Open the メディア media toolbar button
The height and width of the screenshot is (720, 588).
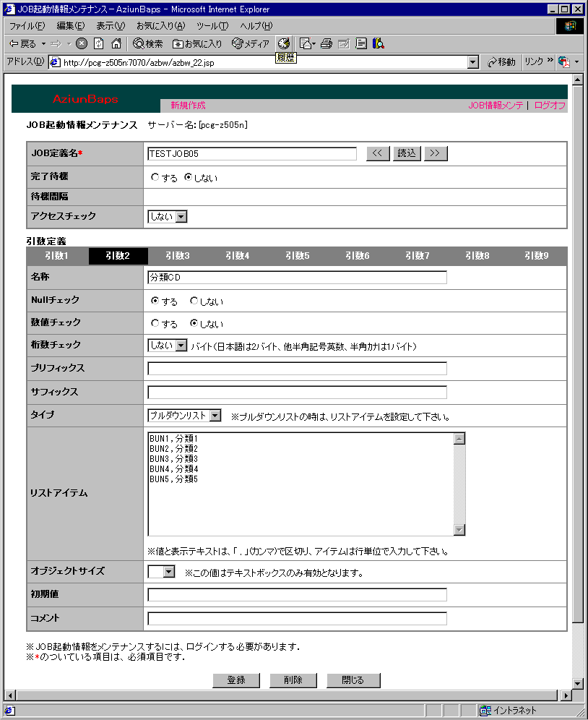coord(251,43)
